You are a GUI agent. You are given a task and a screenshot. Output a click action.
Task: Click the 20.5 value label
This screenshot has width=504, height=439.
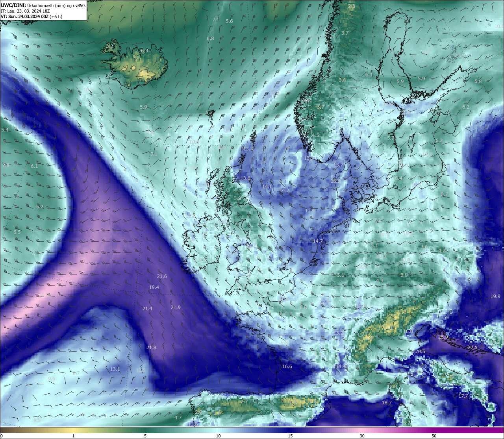(420, 352)
